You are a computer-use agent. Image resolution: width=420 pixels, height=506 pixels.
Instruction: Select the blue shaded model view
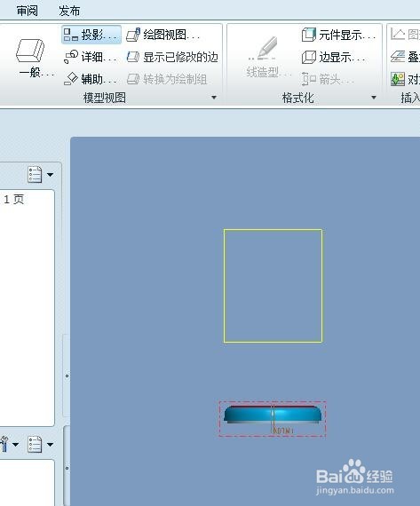[x=273, y=415]
